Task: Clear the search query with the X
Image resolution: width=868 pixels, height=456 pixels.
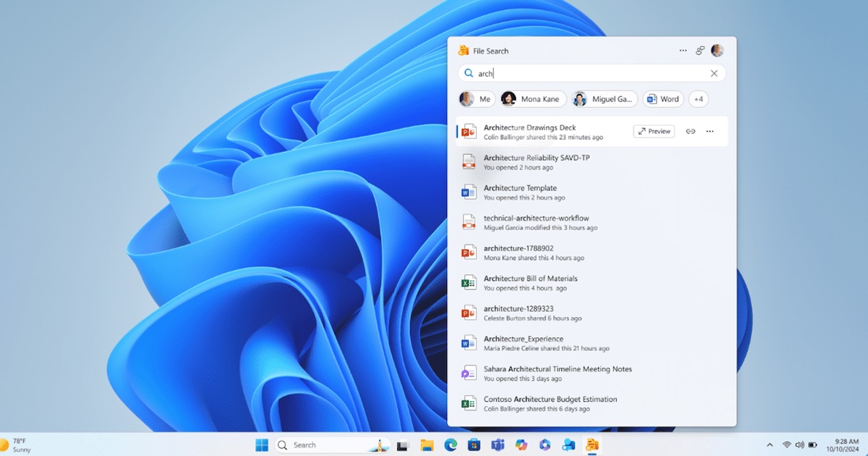Action: coord(714,73)
